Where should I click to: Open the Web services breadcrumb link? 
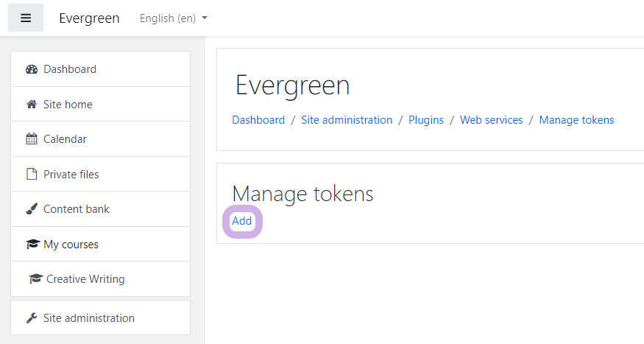491,120
